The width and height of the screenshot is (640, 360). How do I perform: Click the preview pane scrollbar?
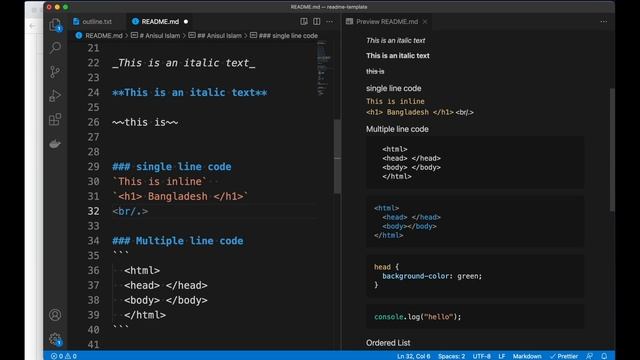tap(612, 150)
